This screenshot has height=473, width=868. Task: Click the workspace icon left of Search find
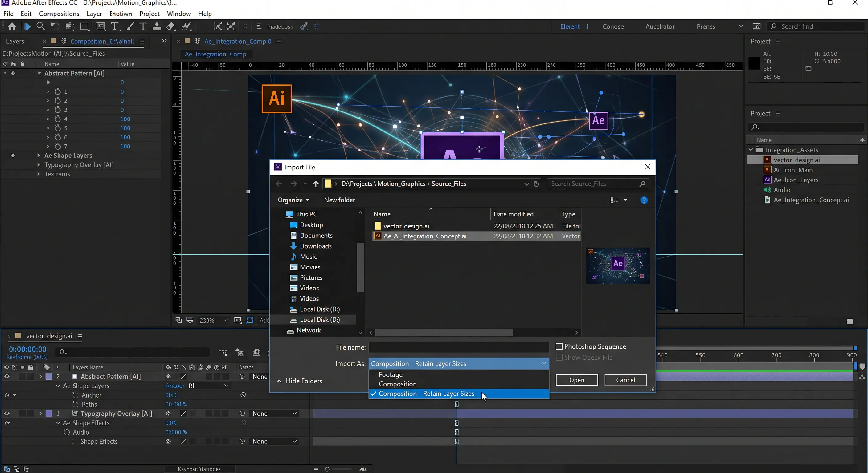click(756, 26)
